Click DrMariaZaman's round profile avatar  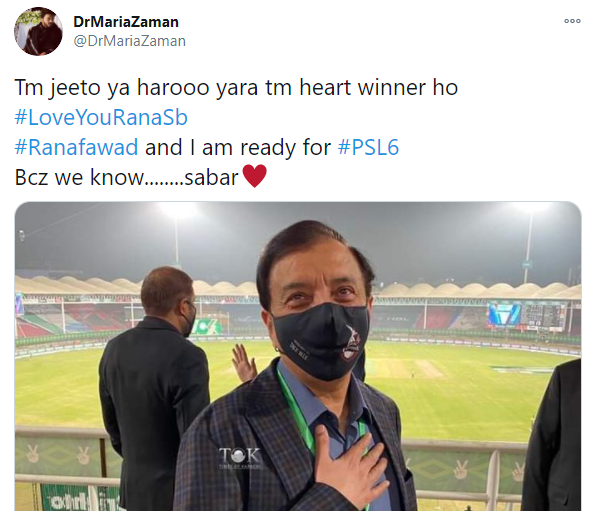point(38,31)
